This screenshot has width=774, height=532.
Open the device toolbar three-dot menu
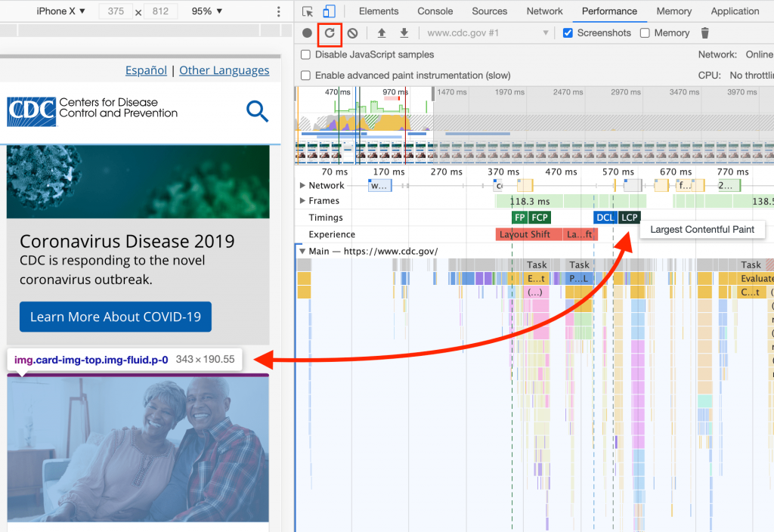click(x=278, y=11)
